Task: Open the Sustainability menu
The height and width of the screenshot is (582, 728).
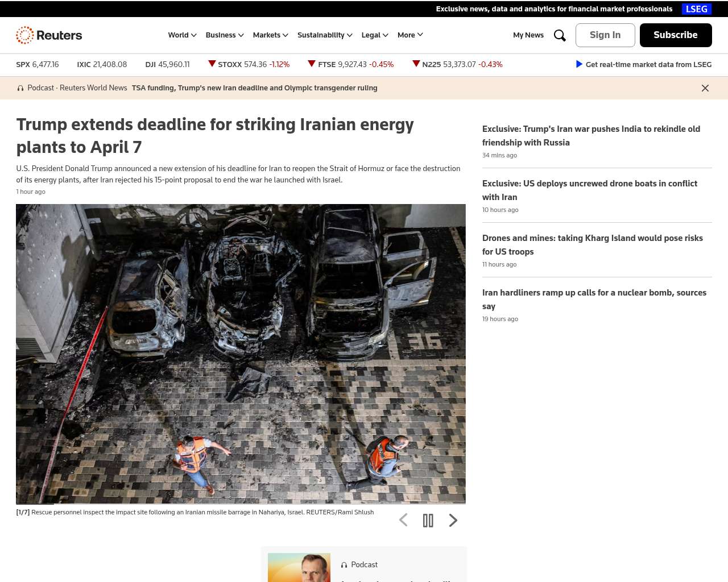Action: (325, 35)
